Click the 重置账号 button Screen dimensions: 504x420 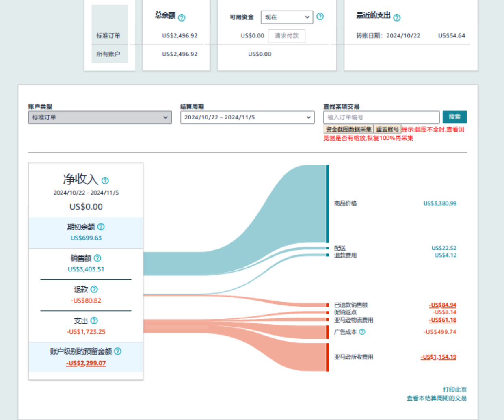(x=387, y=129)
